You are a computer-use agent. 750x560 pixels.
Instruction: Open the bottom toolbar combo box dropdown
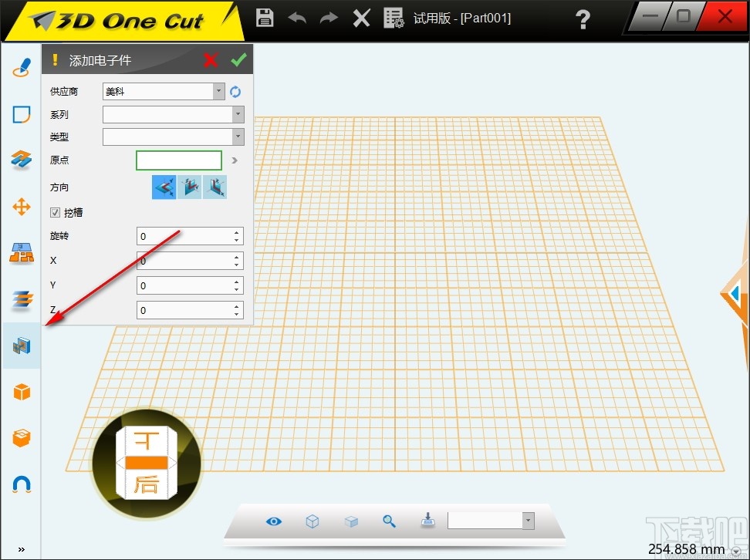pyautogui.click(x=528, y=521)
